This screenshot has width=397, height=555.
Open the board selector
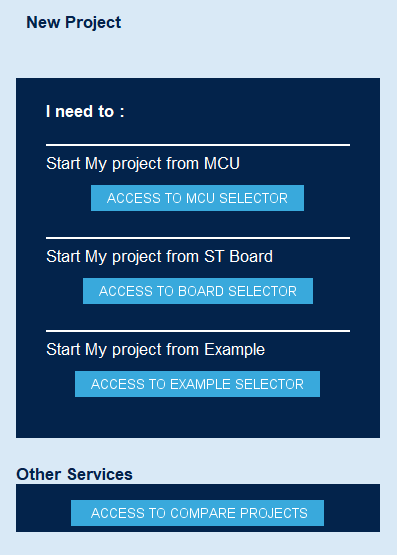coord(198,291)
